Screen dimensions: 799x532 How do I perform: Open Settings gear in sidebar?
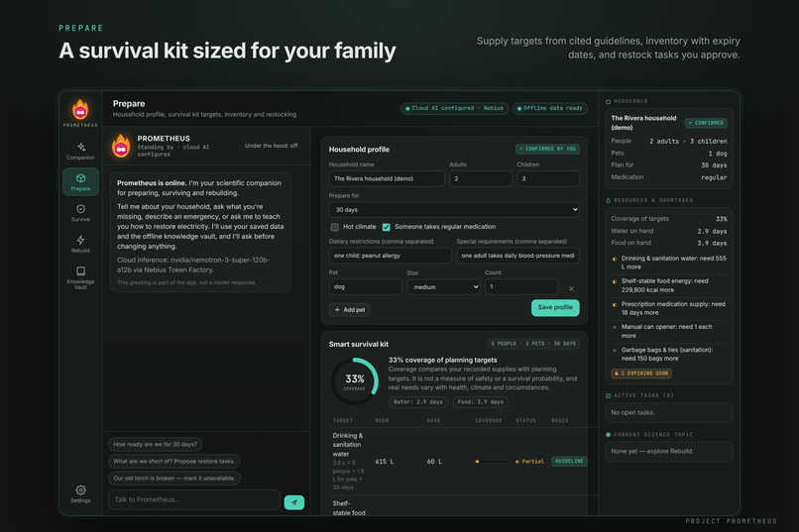pos(80,493)
